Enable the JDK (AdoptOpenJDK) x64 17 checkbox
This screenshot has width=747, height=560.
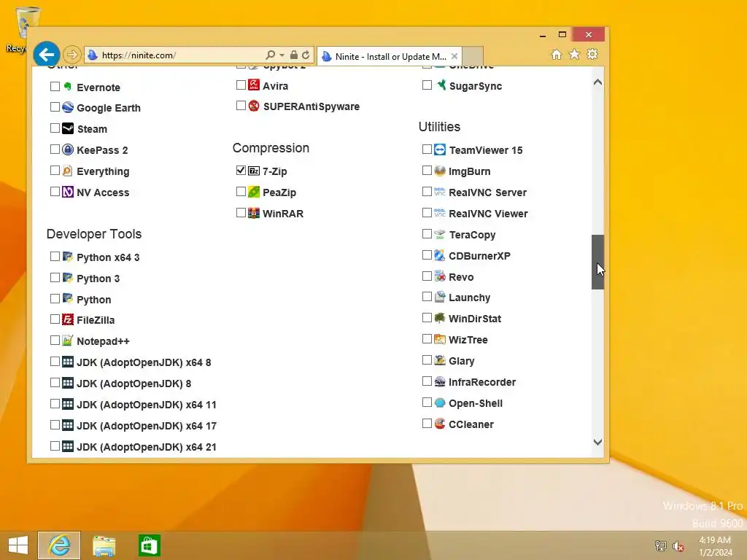55,425
